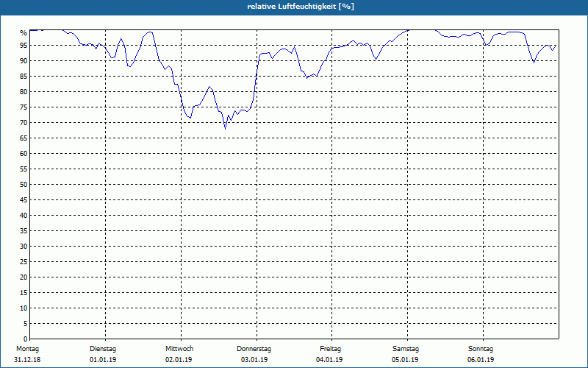Click the date label '04.01.19'
588x368 pixels.
click(329, 360)
